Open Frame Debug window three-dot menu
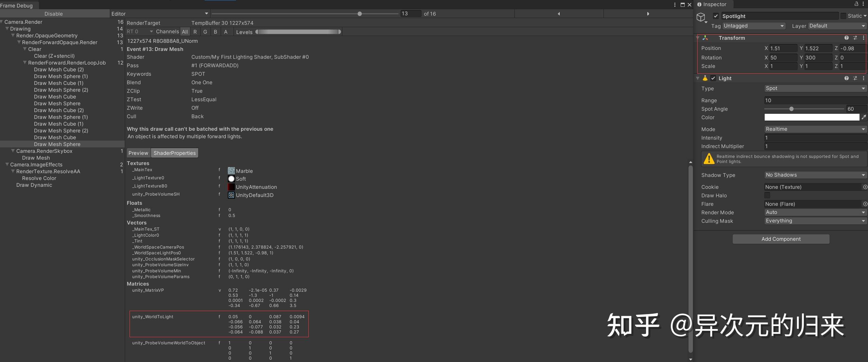Image resolution: width=868 pixels, height=362 pixels. [x=675, y=5]
